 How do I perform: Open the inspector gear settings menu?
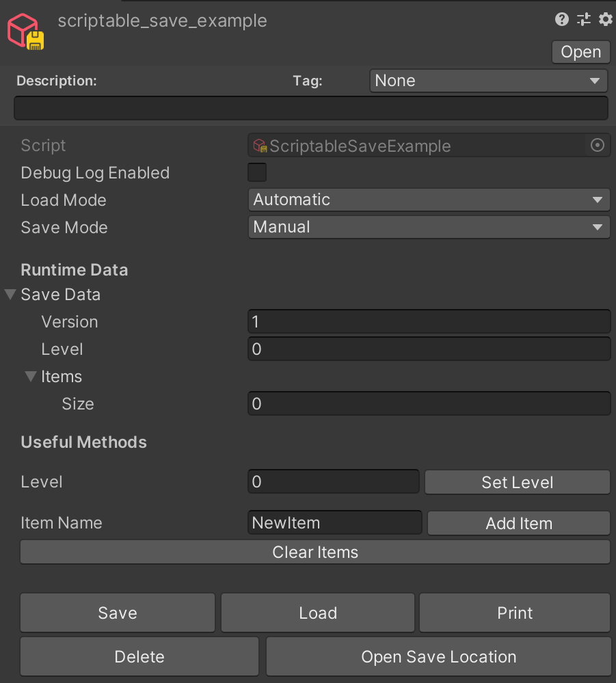coord(606,19)
